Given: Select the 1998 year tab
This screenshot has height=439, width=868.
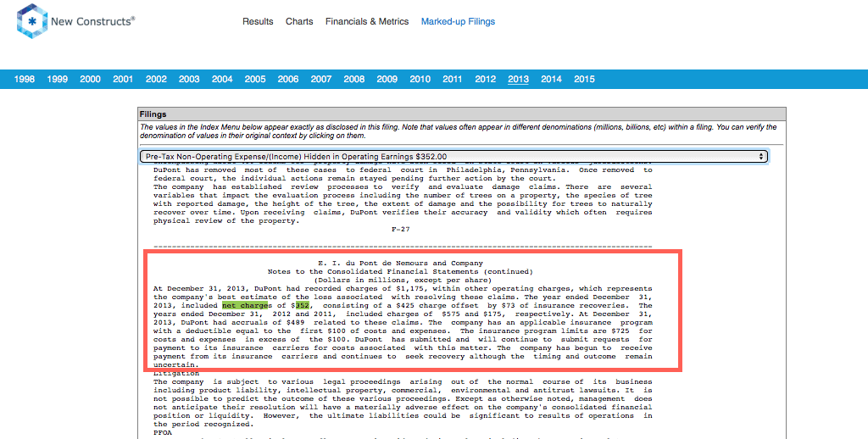Looking at the screenshot, I should [25, 79].
